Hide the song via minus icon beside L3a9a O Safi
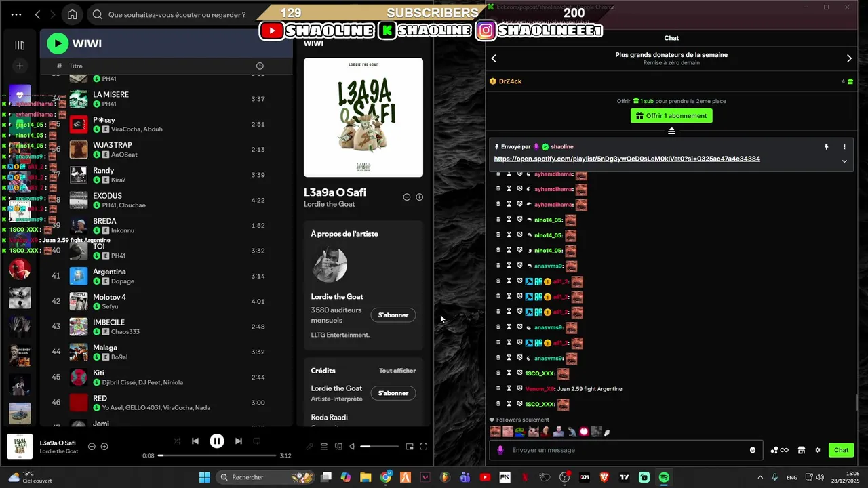 [x=407, y=197]
